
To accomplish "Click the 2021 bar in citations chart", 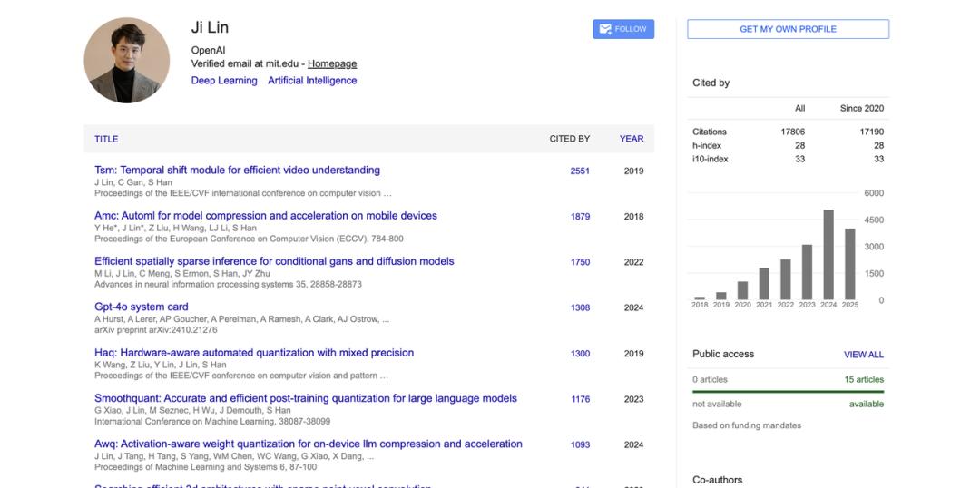I will coord(764,284).
